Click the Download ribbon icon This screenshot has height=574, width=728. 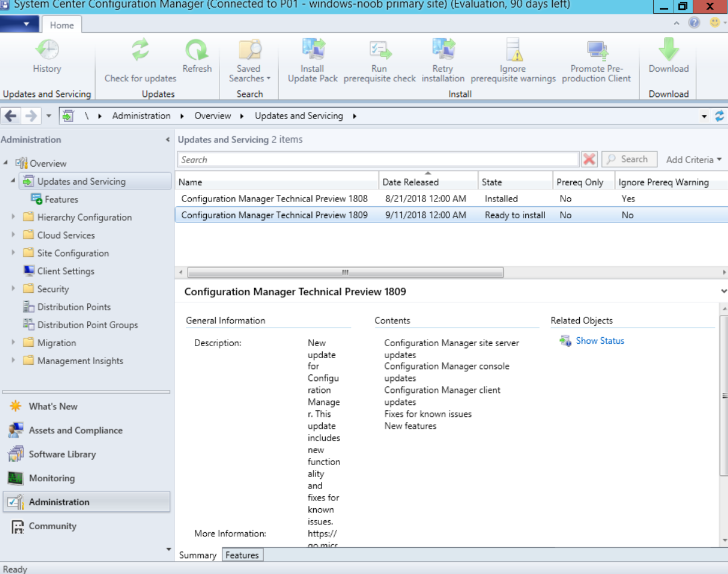pos(669,50)
